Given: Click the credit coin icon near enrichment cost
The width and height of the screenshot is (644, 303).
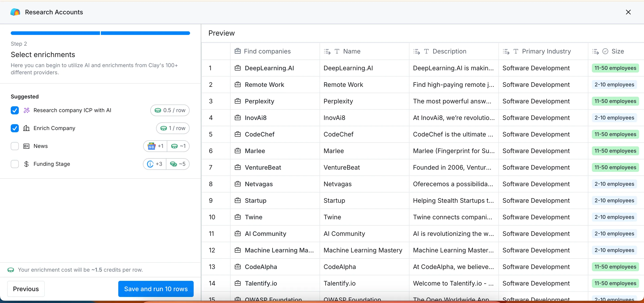Looking at the screenshot, I should 11,270.
